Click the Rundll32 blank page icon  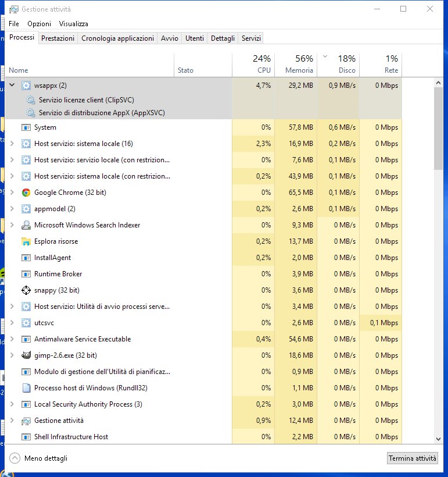point(27,388)
